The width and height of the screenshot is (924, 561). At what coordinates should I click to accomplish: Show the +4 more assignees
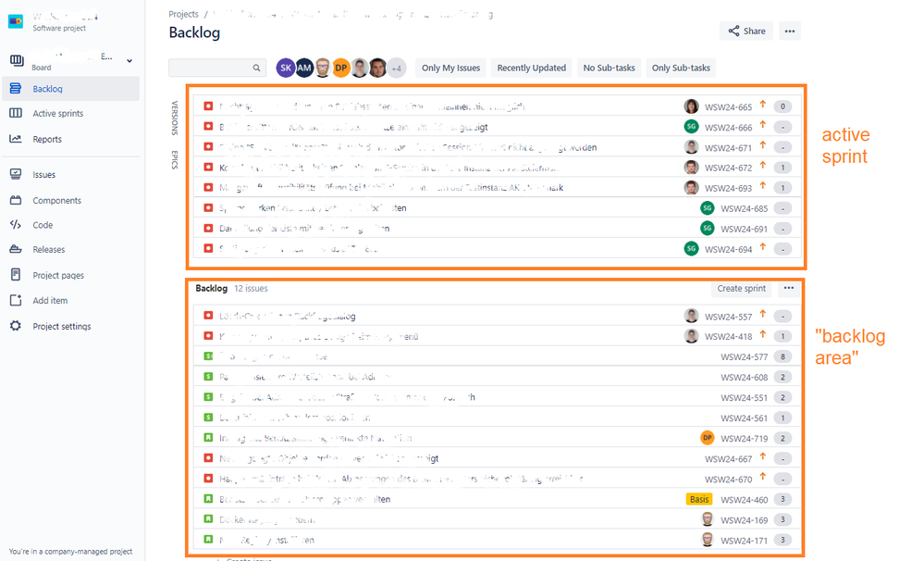[x=397, y=69]
